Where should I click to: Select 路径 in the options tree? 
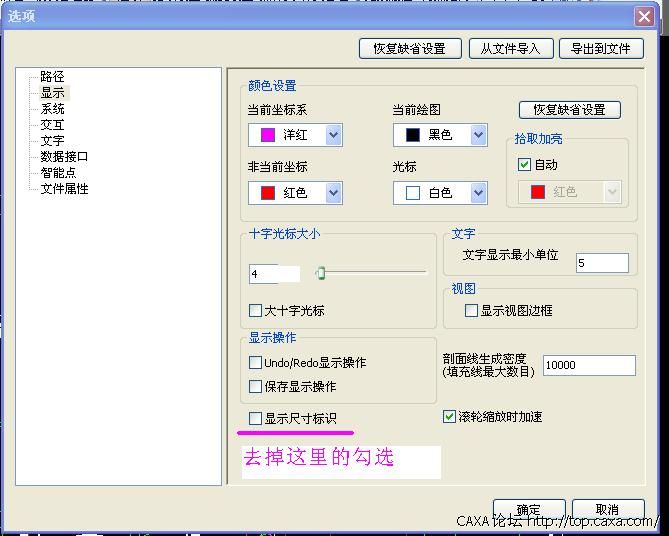52,77
